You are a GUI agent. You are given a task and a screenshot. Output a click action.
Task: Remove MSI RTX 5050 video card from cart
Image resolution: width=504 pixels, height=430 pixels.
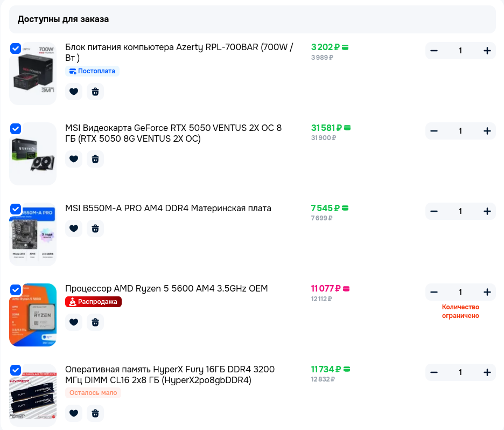click(95, 159)
